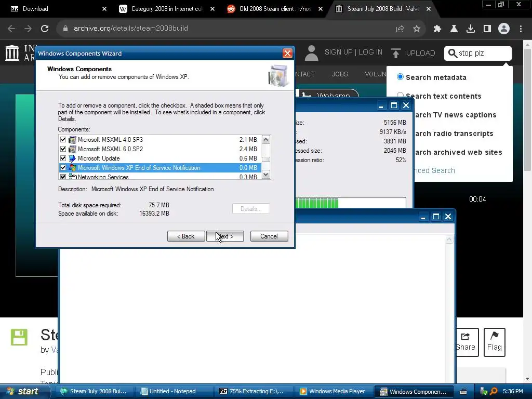Uncheck the Microsoft Update component
The image size is (532, 399).
tap(63, 158)
